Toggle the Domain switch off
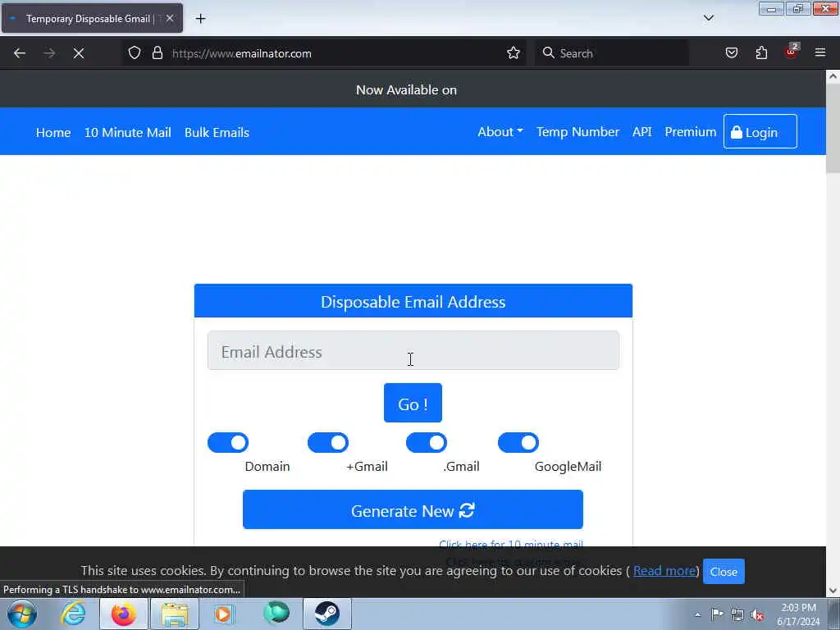 (228, 442)
